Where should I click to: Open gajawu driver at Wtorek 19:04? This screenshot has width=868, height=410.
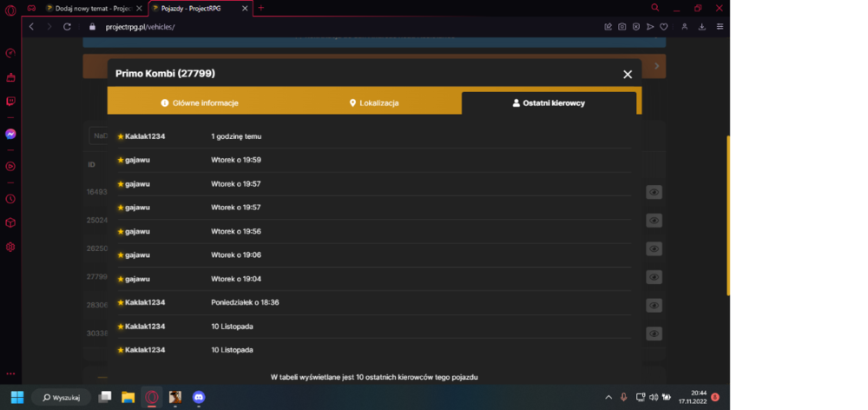[137, 279]
